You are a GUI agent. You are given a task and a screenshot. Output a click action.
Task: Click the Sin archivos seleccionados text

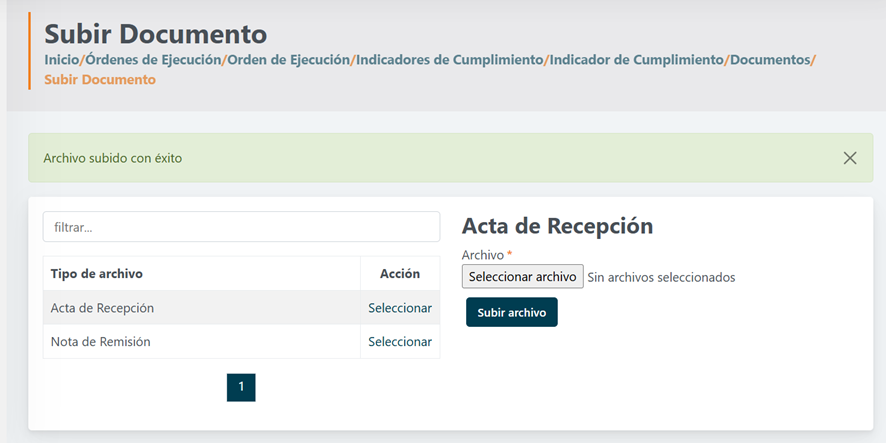pos(661,277)
